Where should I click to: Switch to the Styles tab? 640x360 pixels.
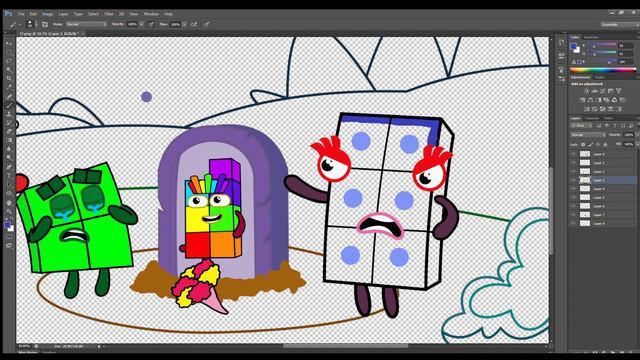pos(600,77)
